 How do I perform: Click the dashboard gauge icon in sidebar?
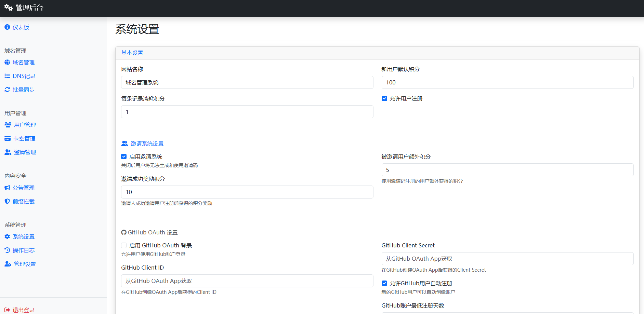(x=7, y=27)
